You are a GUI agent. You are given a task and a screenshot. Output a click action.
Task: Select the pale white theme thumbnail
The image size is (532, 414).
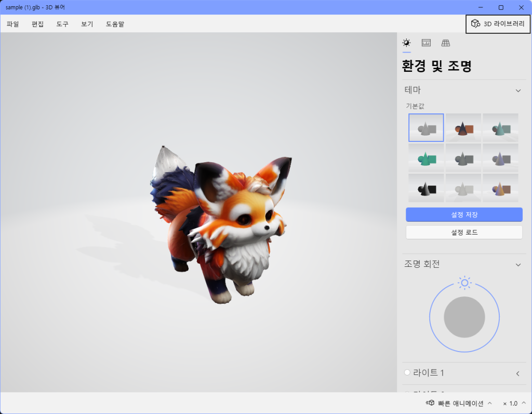point(463,188)
